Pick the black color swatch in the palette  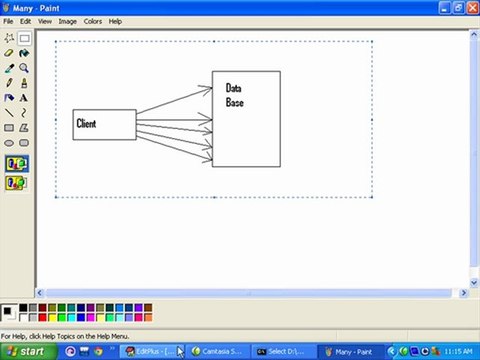(x=23, y=308)
